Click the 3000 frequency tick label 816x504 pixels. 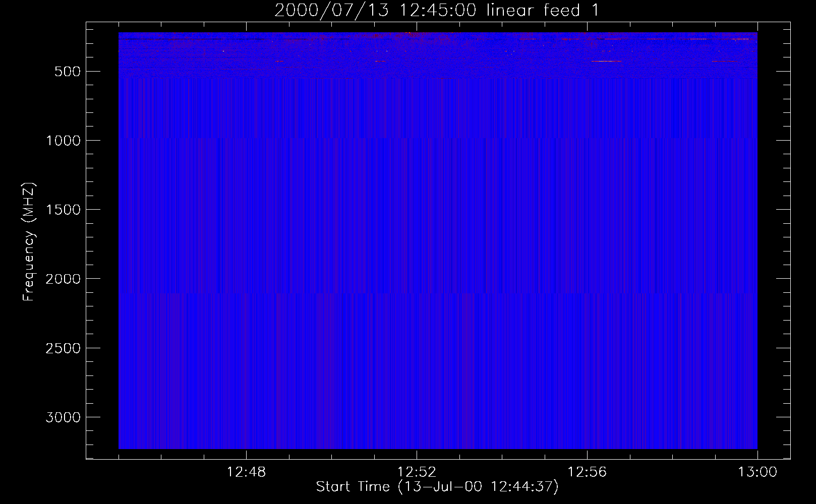click(63, 417)
